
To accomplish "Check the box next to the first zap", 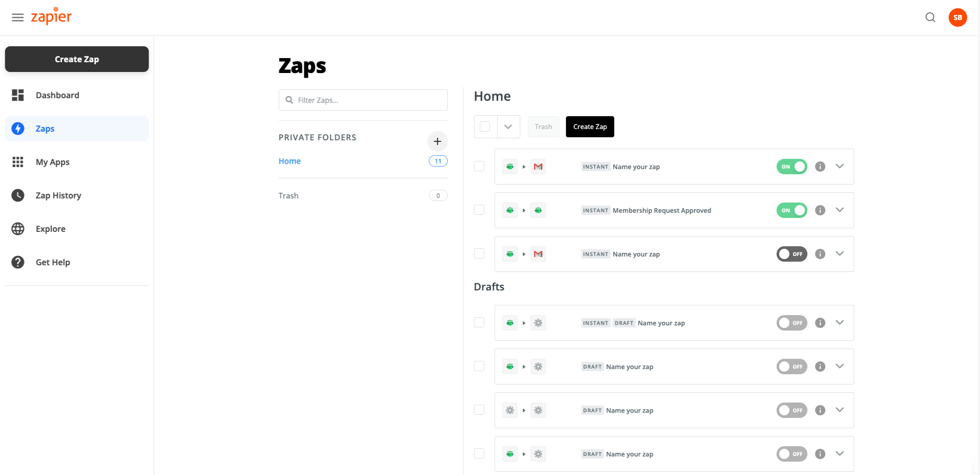I will pyautogui.click(x=479, y=166).
